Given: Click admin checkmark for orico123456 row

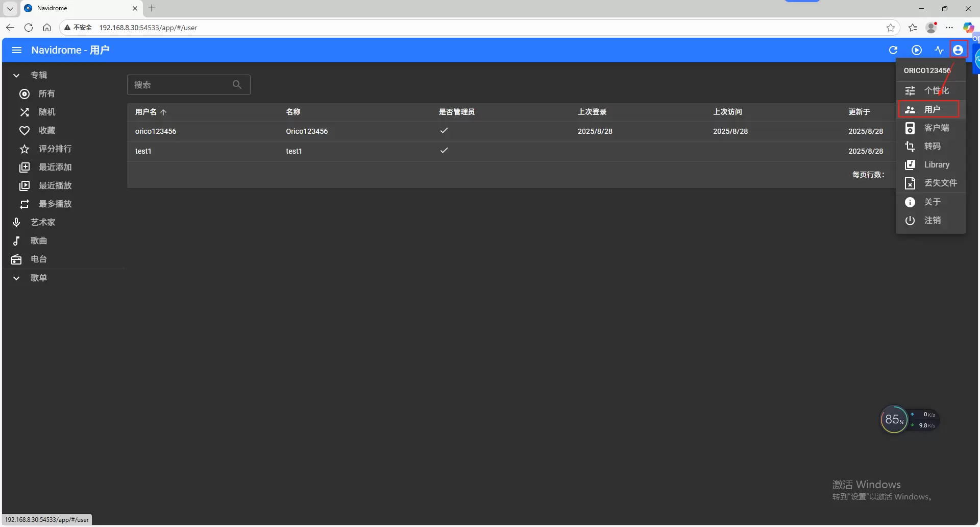Looking at the screenshot, I should (x=444, y=131).
